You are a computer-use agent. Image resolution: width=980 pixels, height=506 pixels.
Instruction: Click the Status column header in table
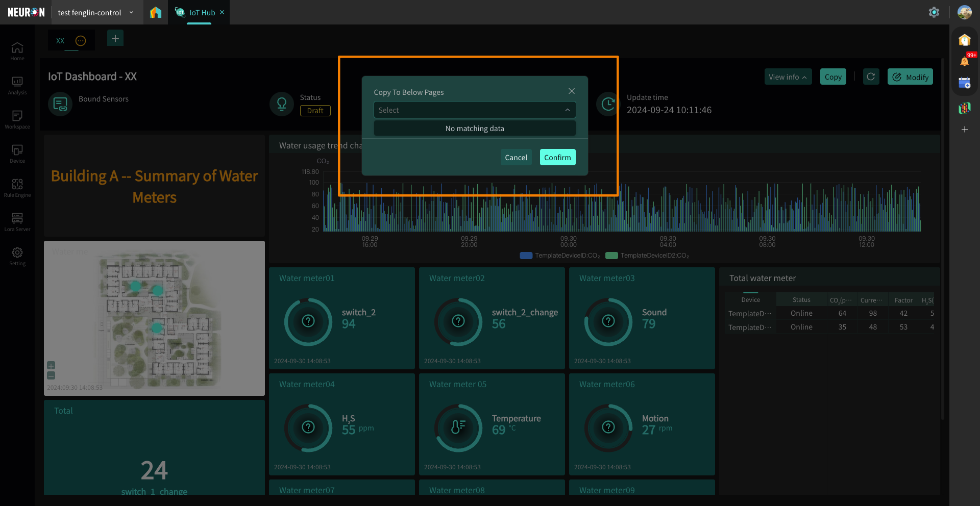801,300
